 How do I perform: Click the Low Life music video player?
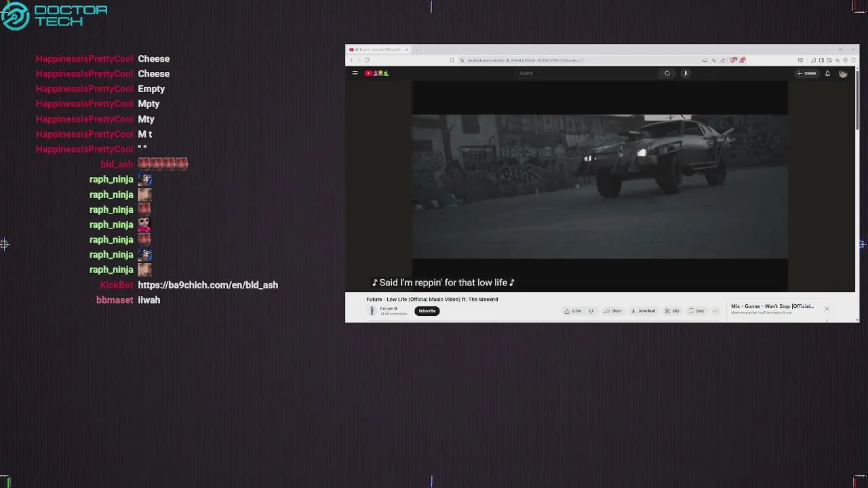[600, 186]
